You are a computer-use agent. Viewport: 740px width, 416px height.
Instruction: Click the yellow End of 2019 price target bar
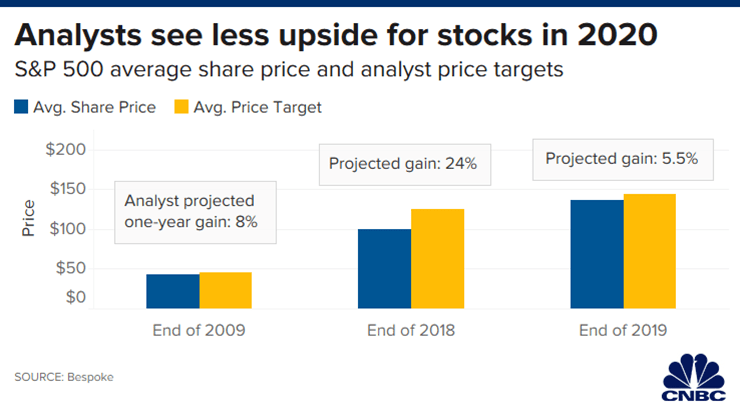[x=650, y=251]
